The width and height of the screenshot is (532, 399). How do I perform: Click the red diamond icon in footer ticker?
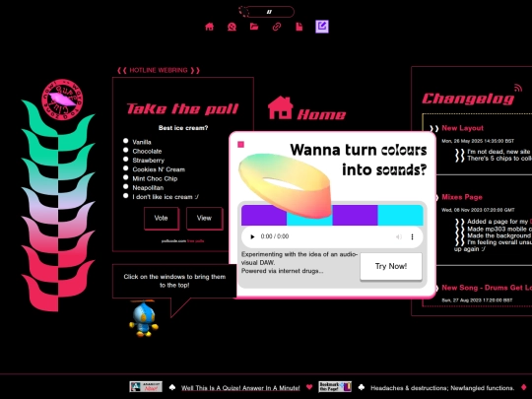pyautogui.click(x=523, y=387)
